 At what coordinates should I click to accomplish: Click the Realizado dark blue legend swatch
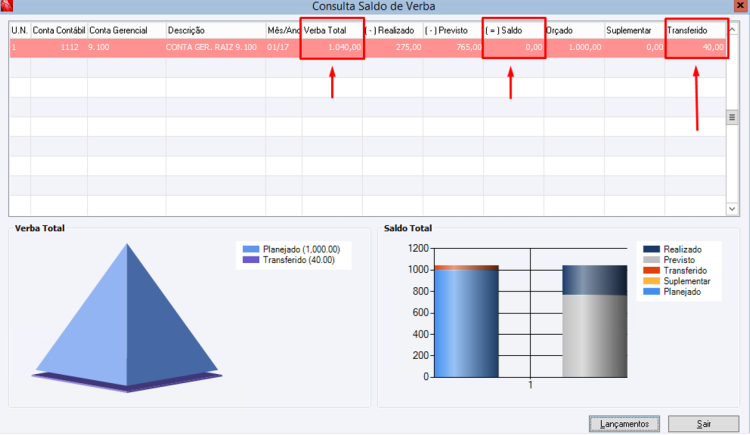click(651, 249)
